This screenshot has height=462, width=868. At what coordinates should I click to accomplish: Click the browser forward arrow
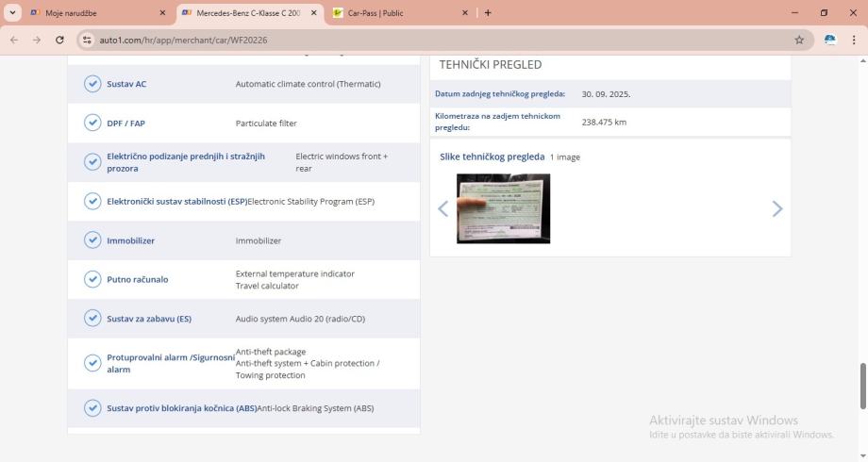pyautogui.click(x=37, y=40)
